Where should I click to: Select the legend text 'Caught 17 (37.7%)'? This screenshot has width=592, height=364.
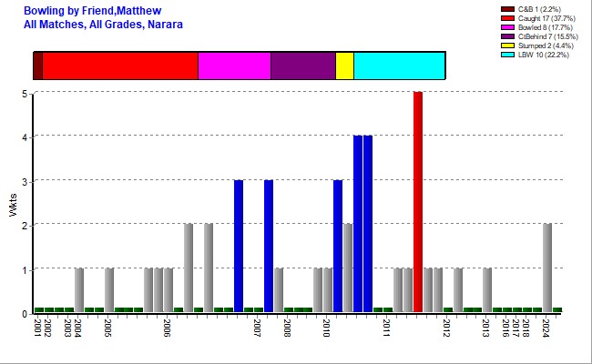tap(546, 18)
